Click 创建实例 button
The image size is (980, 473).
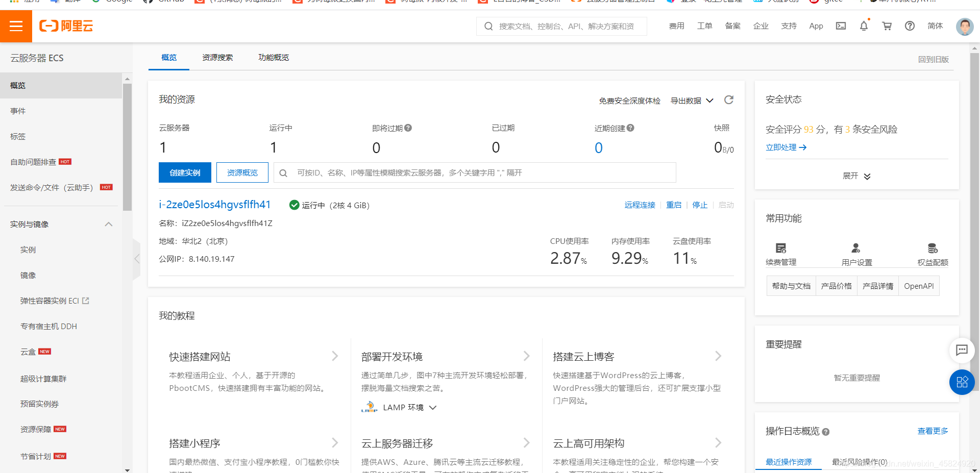pos(185,172)
